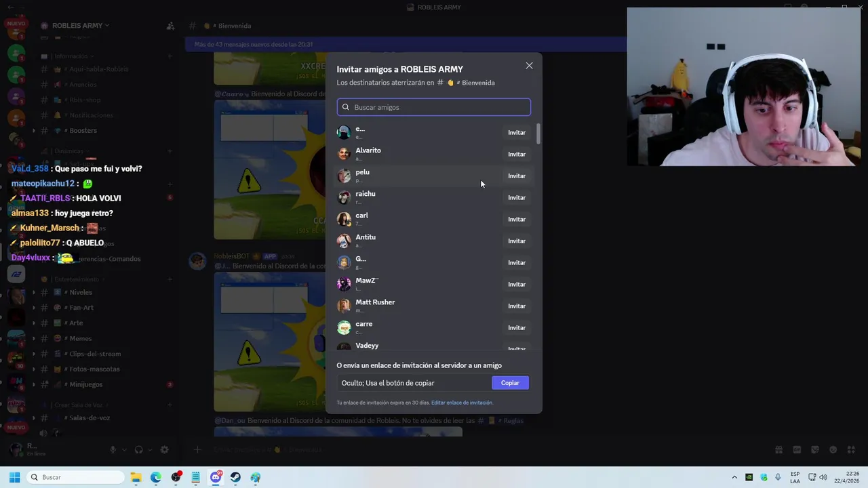Open the NVIDIA tray icon

pyautogui.click(x=749, y=477)
